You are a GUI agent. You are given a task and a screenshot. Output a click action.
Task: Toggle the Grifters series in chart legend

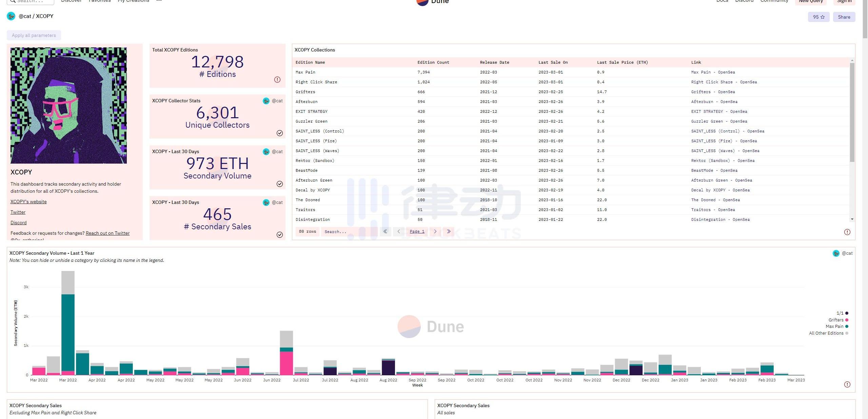[838, 320]
